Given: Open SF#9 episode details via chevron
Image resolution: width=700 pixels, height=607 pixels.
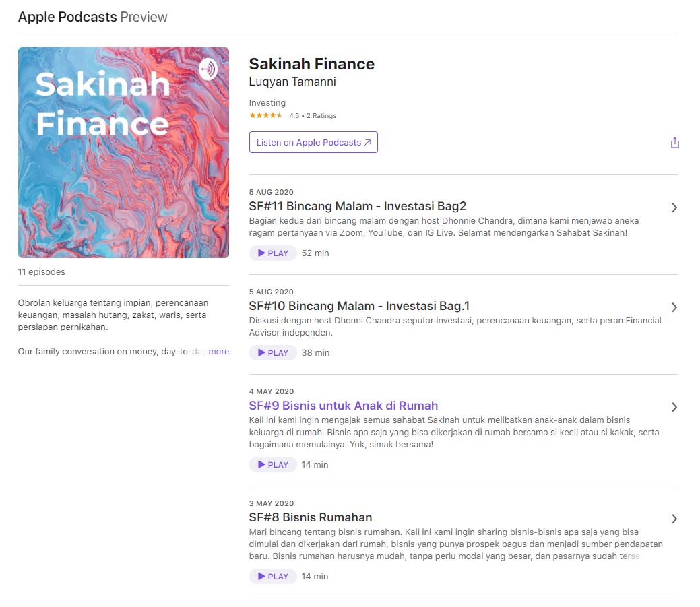Looking at the screenshot, I should (x=674, y=407).
